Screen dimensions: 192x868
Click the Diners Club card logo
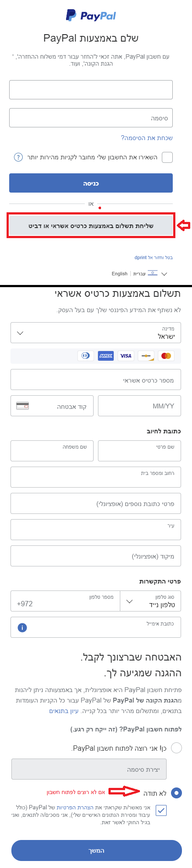(x=86, y=356)
